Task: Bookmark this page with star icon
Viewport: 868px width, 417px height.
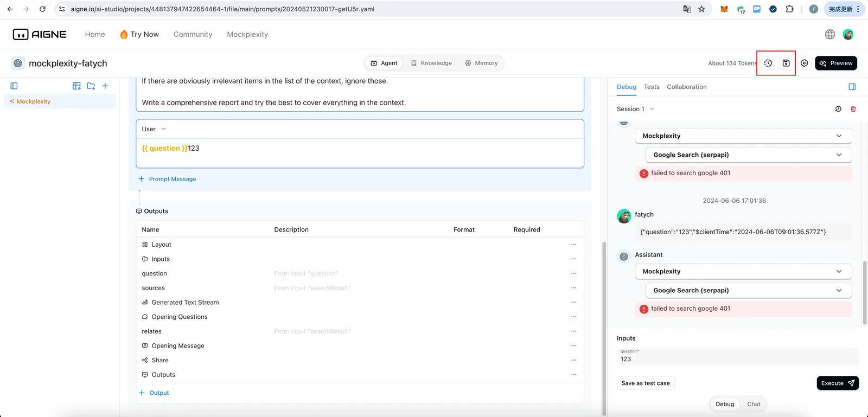Action: [701, 9]
